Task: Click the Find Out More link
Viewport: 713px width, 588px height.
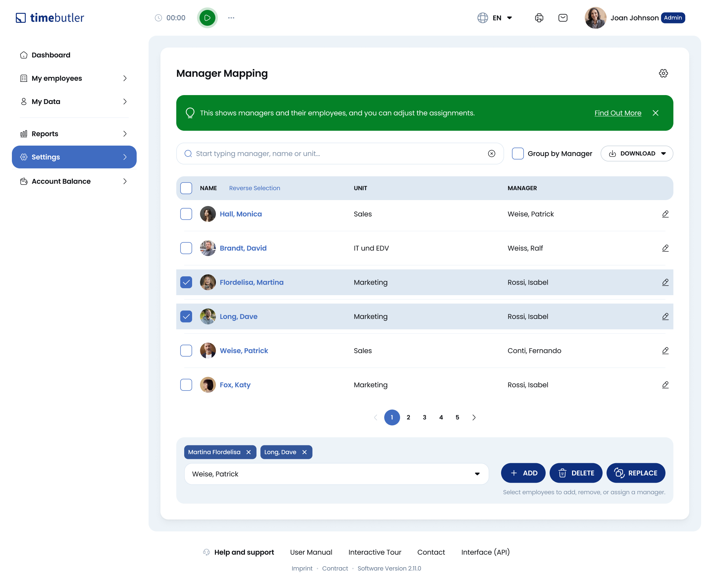Action: 618,113
